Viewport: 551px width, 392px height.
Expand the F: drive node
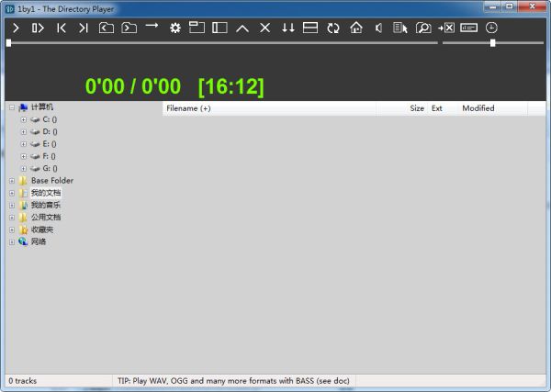coord(24,156)
